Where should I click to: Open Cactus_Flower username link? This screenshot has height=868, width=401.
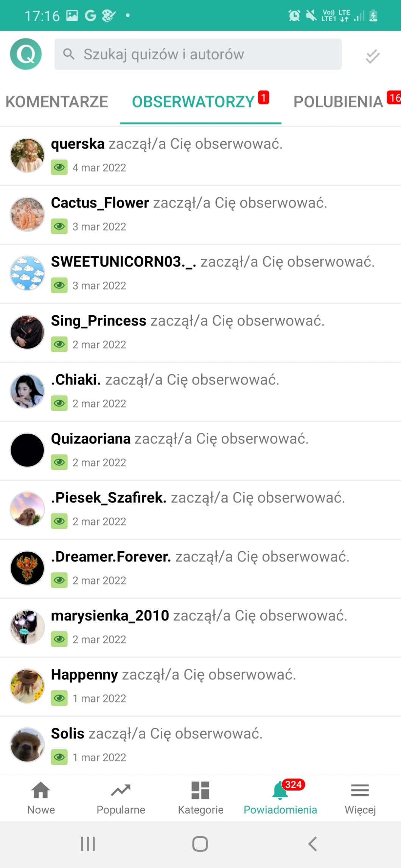coord(100,203)
